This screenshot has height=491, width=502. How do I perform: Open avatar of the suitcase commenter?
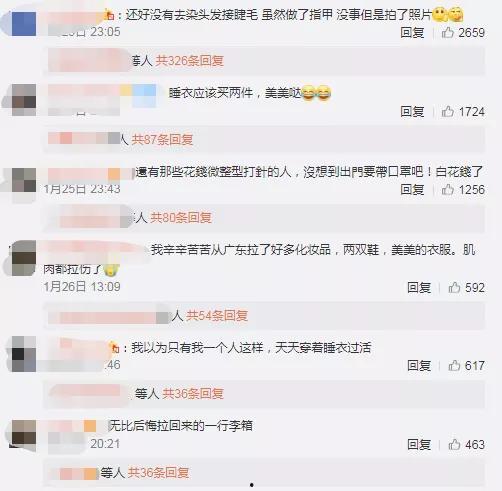(x=24, y=432)
